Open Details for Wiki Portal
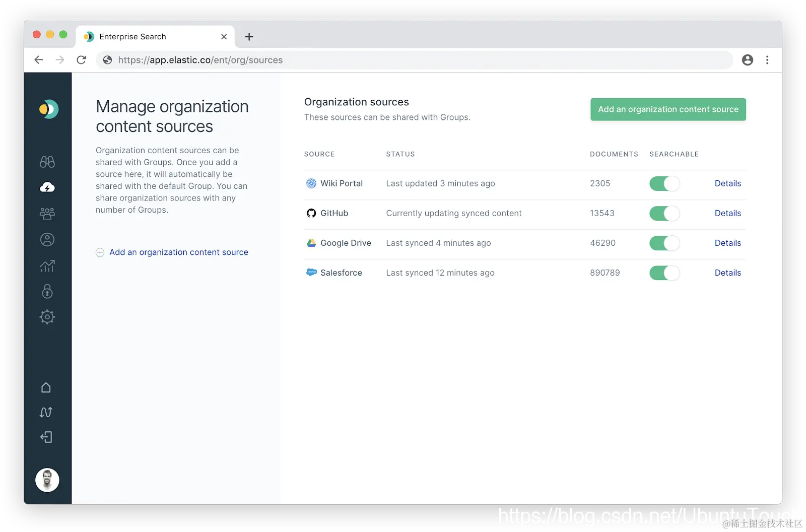Screen dimensions: 806x532 728,183
